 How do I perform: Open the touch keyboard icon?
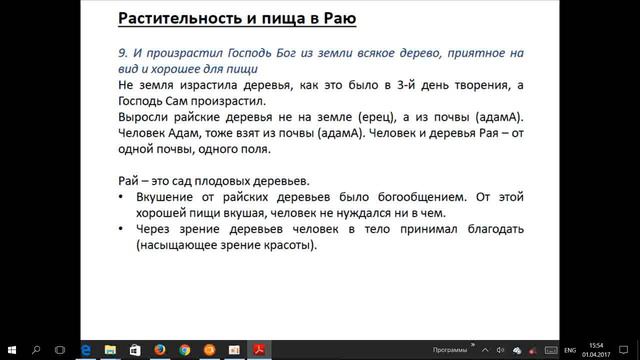click(x=551, y=350)
